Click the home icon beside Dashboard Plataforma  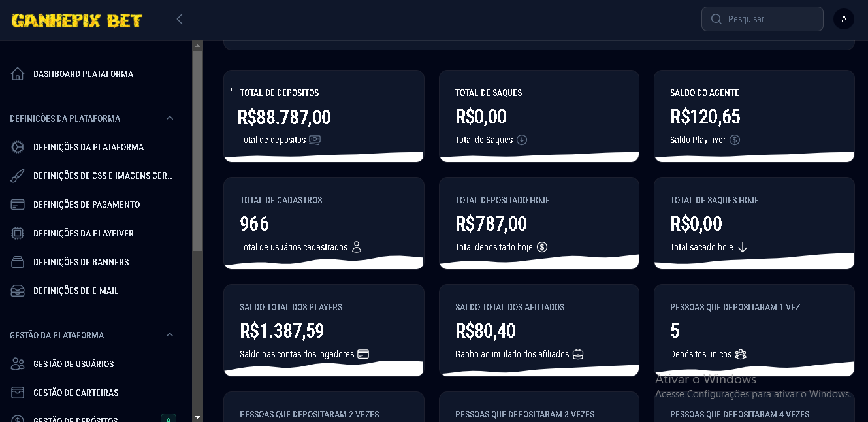pos(18,74)
